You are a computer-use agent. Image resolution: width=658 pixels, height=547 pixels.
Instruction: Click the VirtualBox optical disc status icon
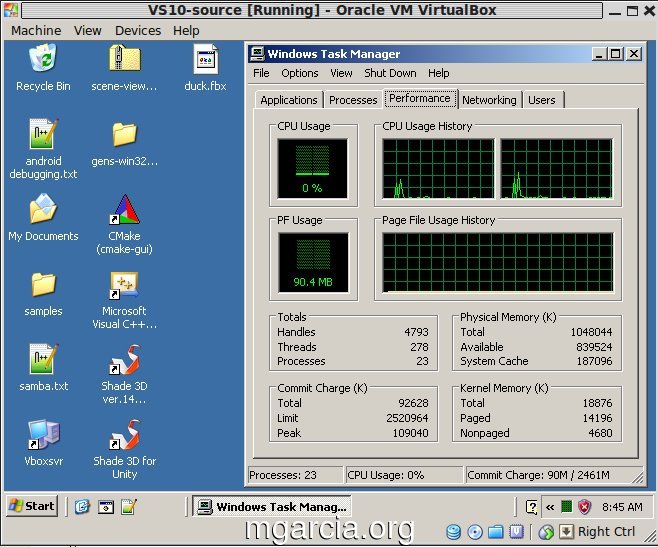tap(475, 532)
